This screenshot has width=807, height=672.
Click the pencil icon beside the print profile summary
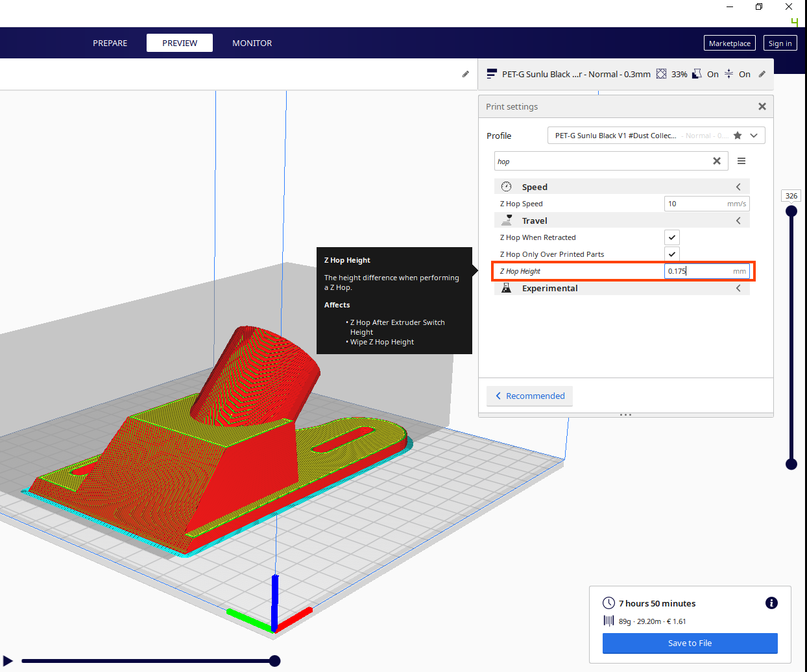pyautogui.click(x=762, y=74)
